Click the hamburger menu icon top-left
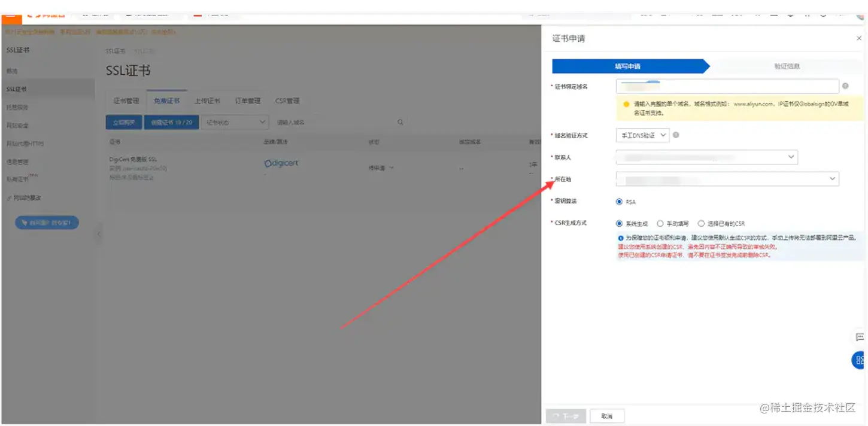 click(x=11, y=19)
